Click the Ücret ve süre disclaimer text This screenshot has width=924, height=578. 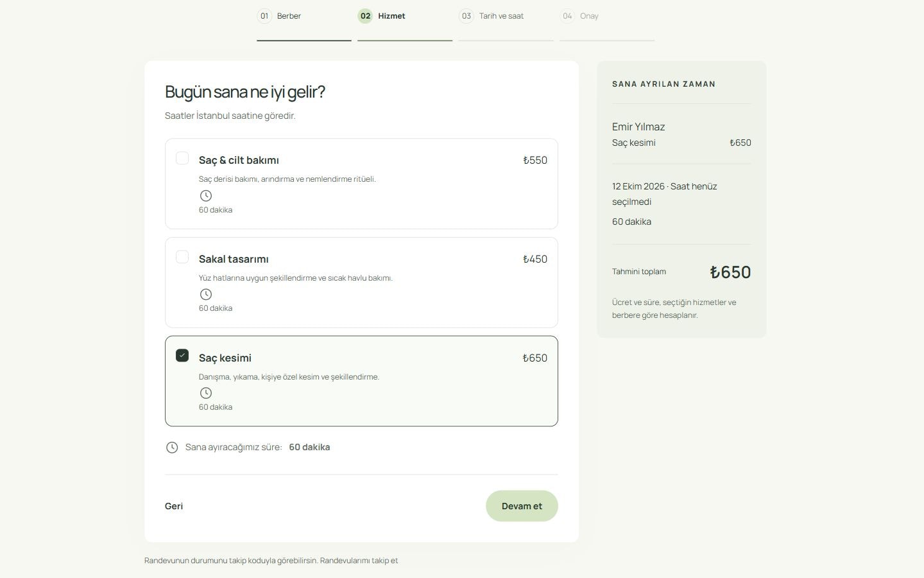674,309
